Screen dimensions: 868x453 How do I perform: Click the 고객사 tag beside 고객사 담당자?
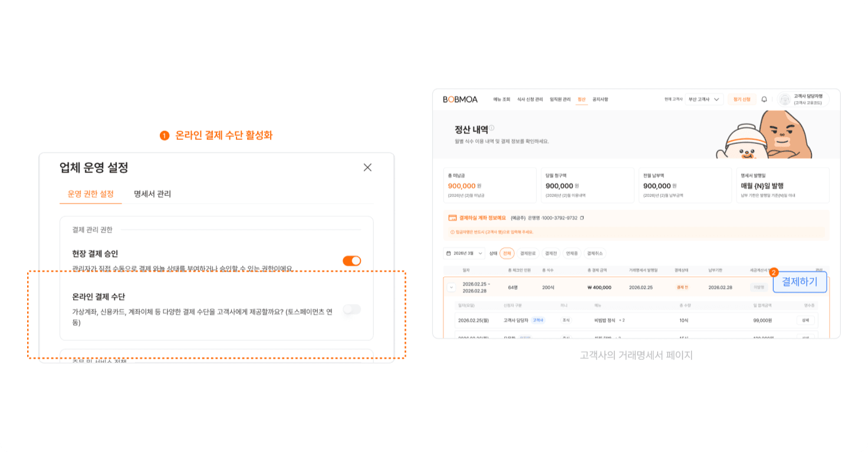pyautogui.click(x=538, y=320)
